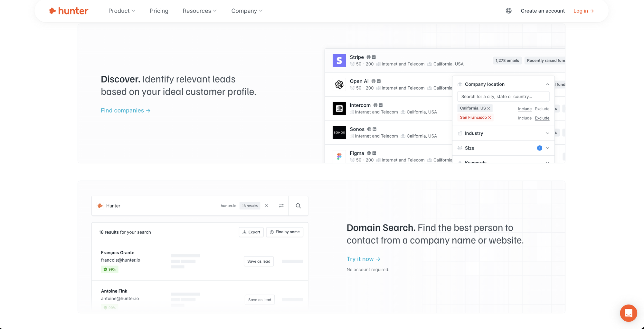
Task: Select Include for San Francisco
Action: (x=525, y=118)
